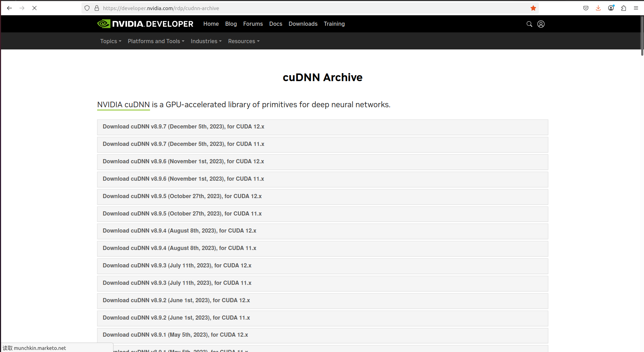
Task: Go back using the browser back arrow
Action: tap(9, 8)
